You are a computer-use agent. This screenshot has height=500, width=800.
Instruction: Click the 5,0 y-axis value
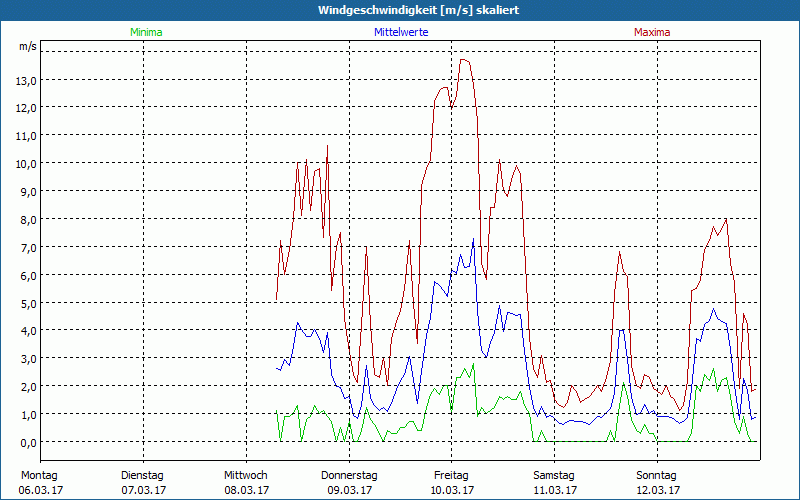(x=29, y=303)
